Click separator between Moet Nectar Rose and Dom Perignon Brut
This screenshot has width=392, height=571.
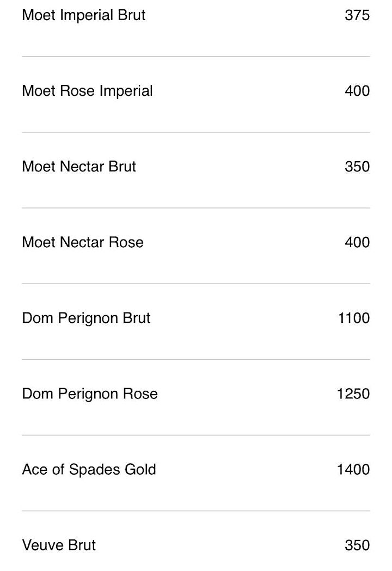[196, 284]
